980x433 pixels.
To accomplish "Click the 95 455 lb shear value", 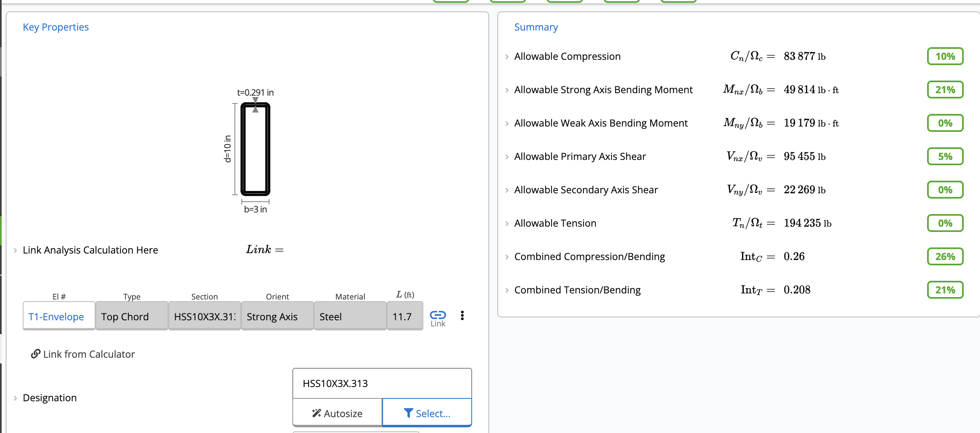I will click(804, 156).
